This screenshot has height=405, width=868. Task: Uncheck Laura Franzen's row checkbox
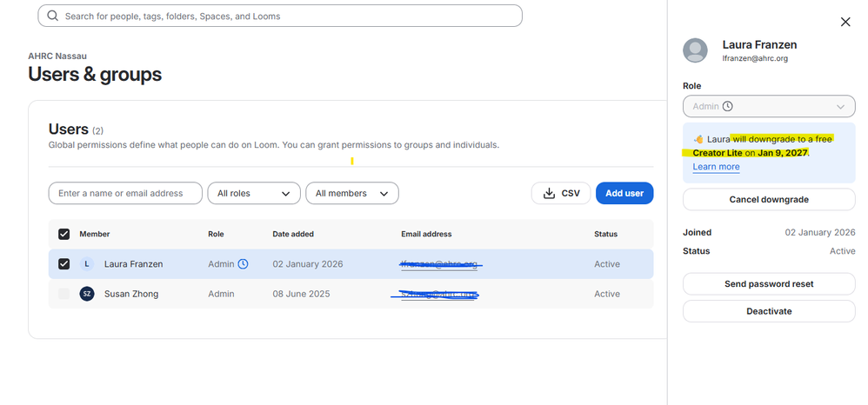(x=64, y=264)
